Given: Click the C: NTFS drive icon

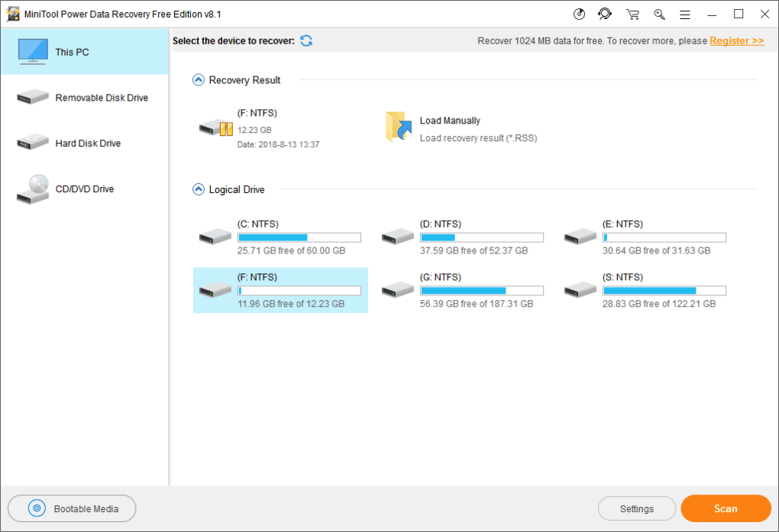Looking at the screenshot, I should (215, 236).
